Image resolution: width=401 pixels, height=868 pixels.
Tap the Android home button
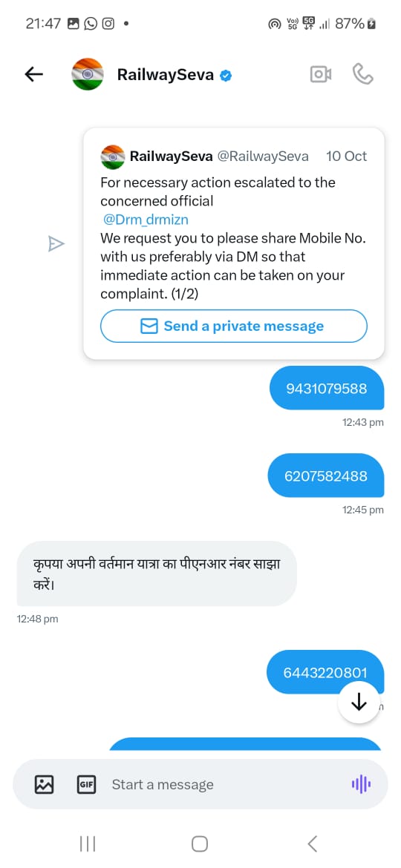(x=200, y=844)
